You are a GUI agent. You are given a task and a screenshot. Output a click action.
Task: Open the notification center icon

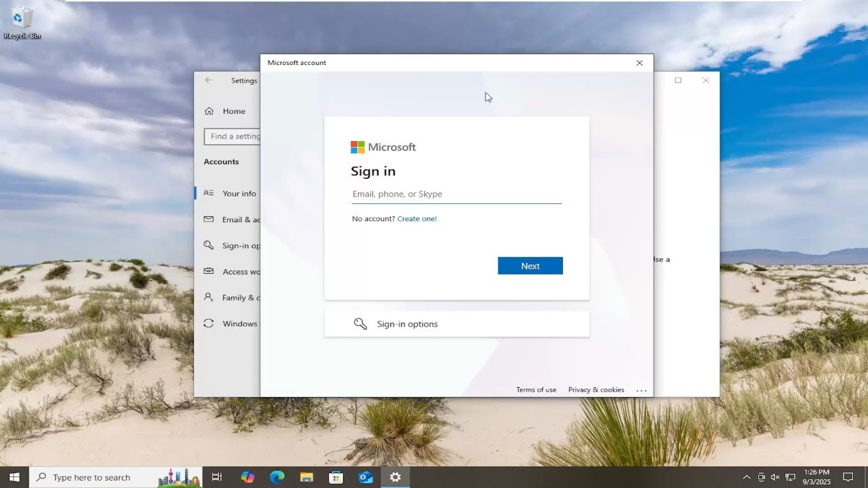click(x=848, y=477)
